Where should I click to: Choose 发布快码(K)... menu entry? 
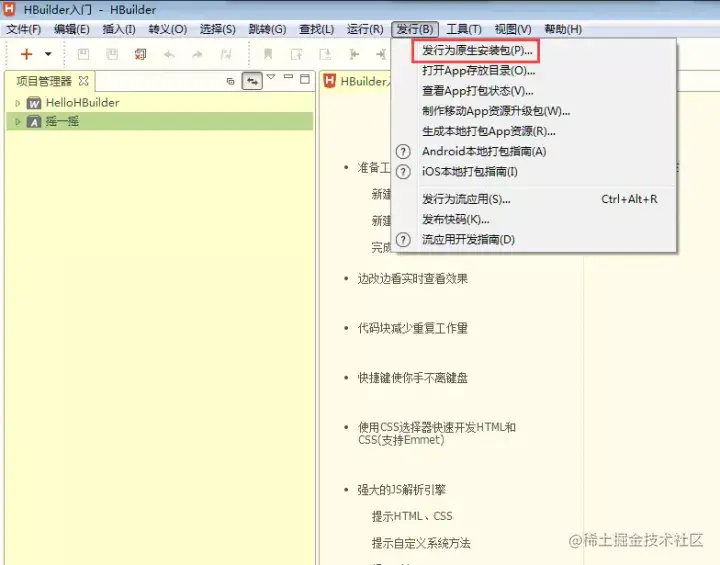[x=534, y=220]
